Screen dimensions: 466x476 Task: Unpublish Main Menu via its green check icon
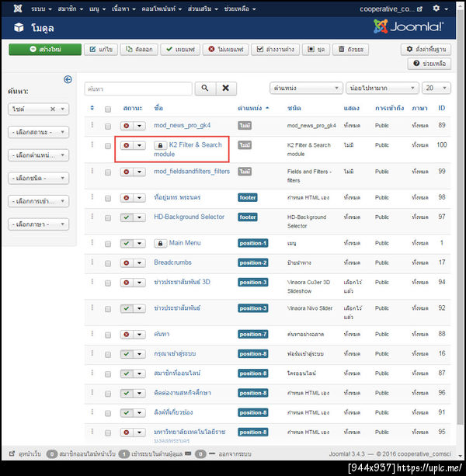(x=127, y=243)
